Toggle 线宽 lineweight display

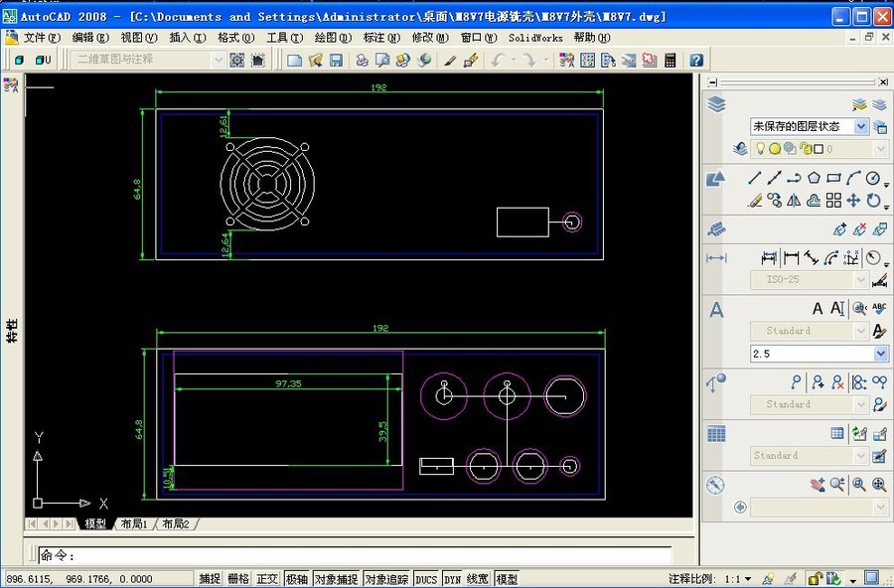click(x=477, y=579)
